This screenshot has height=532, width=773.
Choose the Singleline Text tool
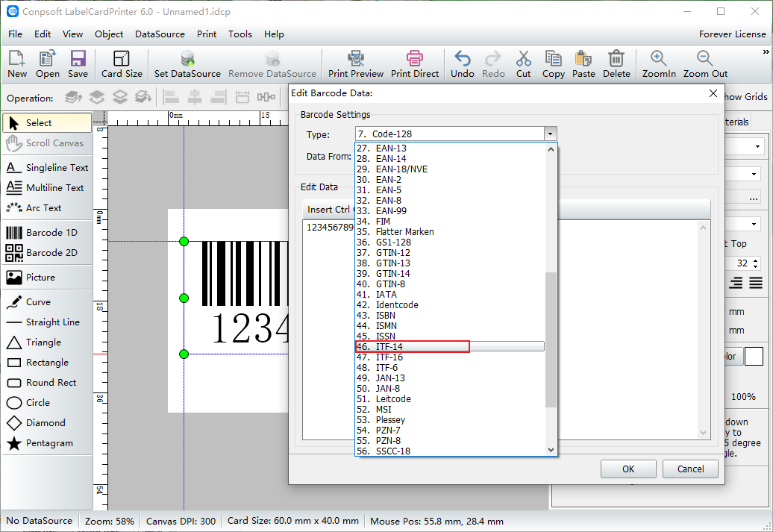47,168
